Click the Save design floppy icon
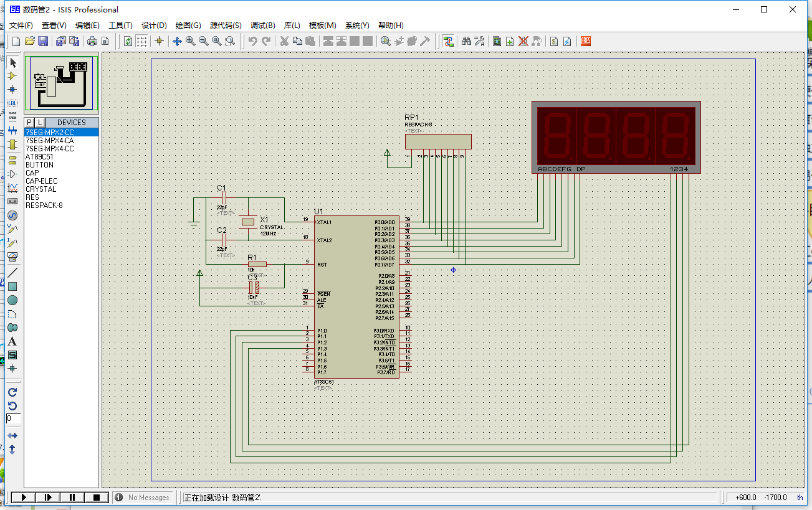 (x=43, y=41)
